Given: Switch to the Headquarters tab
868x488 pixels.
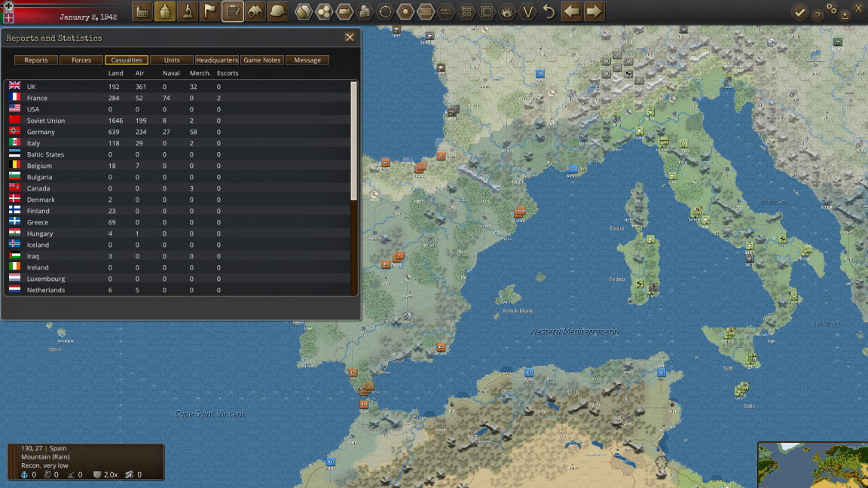Looking at the screenshot, I should pos(216,59).
